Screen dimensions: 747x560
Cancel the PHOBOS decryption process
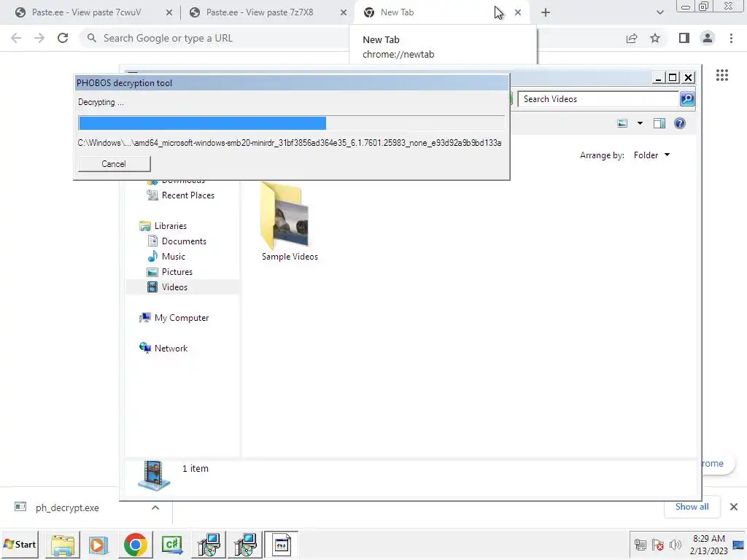114,164
